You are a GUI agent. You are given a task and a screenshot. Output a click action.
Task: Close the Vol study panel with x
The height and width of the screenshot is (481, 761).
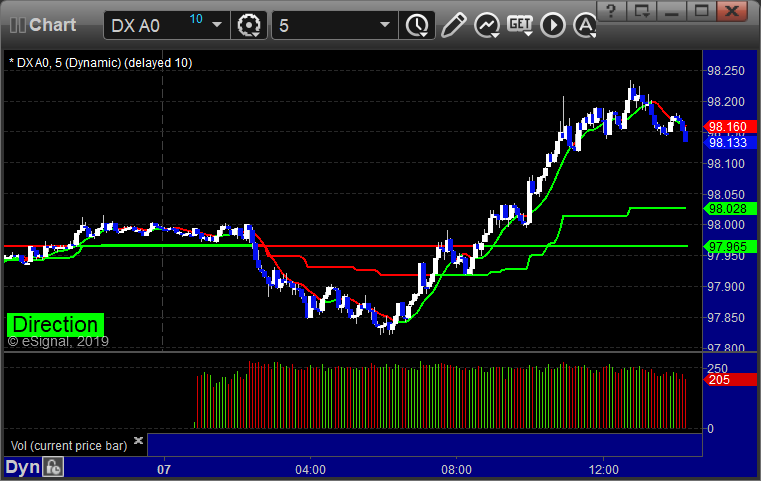click(138, 440)
